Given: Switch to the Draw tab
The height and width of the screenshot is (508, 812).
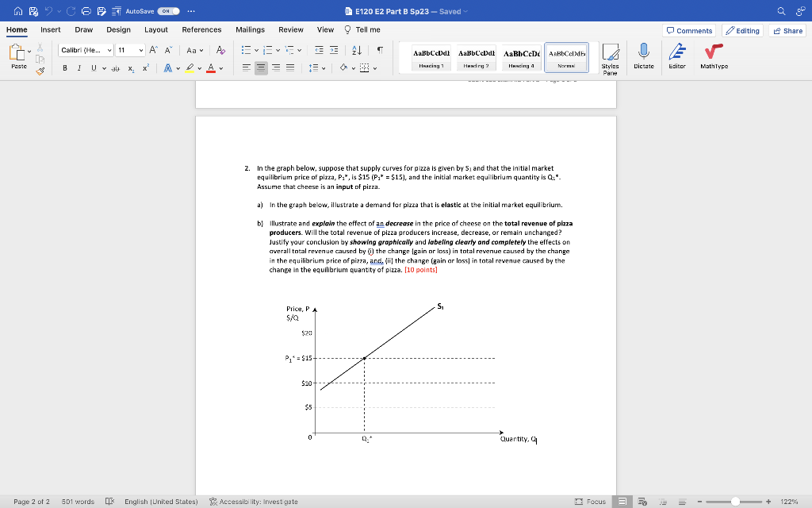Looking at the screenshot, I should [x=83, y=29].
